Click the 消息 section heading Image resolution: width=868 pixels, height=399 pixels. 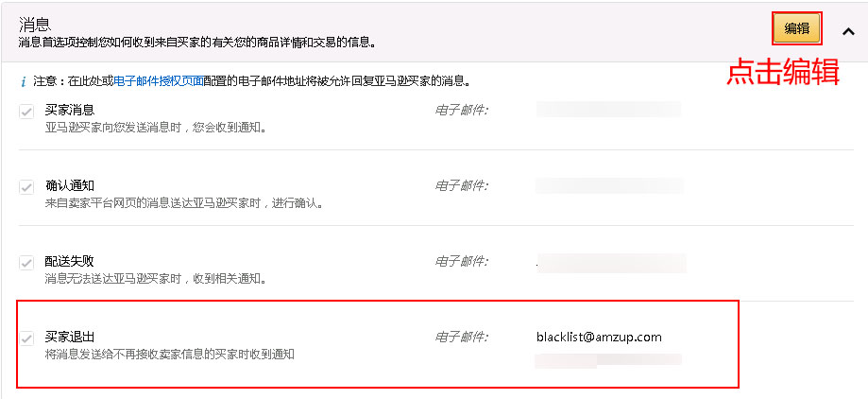[x=35, y=25]
